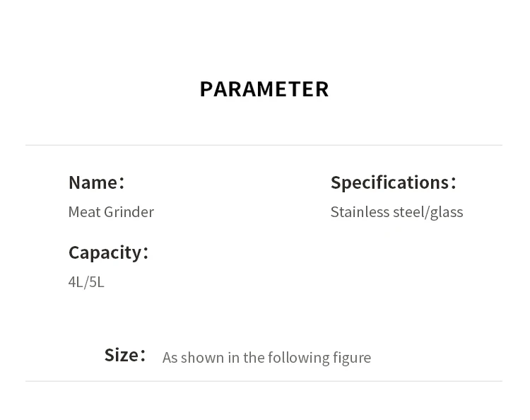Click the word Meat
This screenshot has width=530, height=420.
(x=82, y=212)
